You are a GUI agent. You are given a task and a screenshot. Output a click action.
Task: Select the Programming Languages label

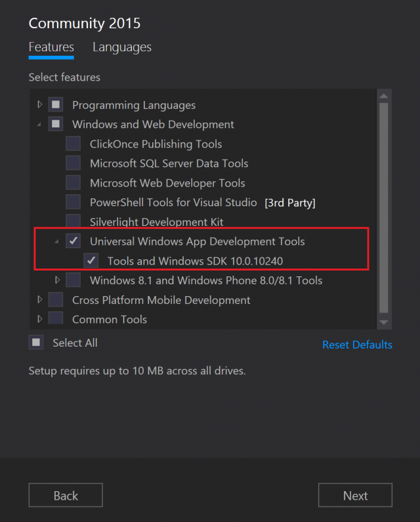[134, 105]
